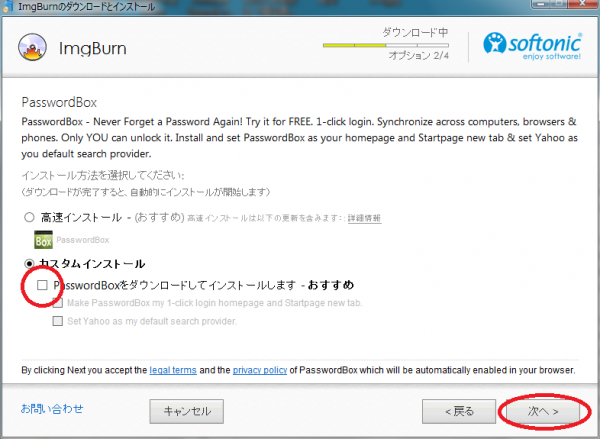The image size is (600, 439).
Task: Open the お問い合わせ contact link
Action: (x=52, y=409)
